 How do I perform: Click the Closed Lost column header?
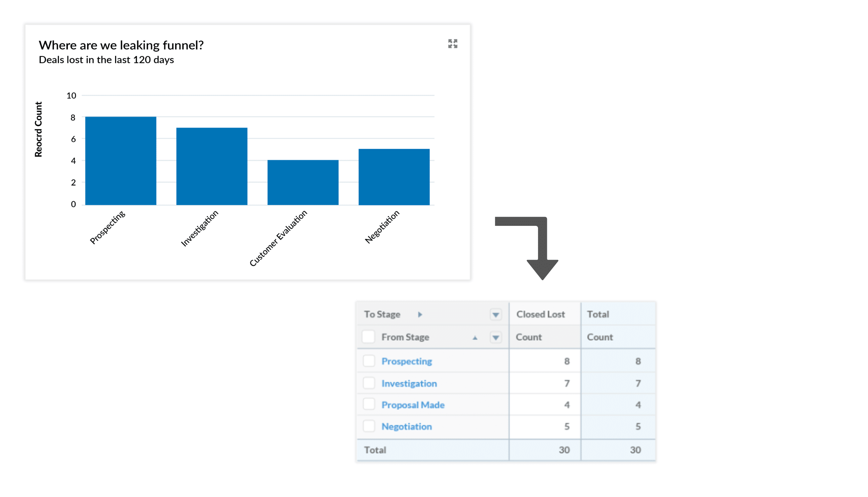[540, 314]
